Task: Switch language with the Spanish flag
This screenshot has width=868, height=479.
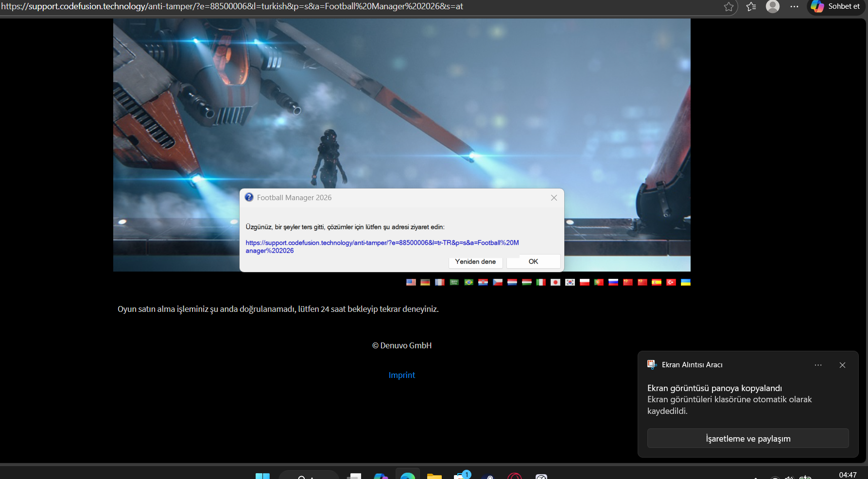Action: click(x=657, y=282)
